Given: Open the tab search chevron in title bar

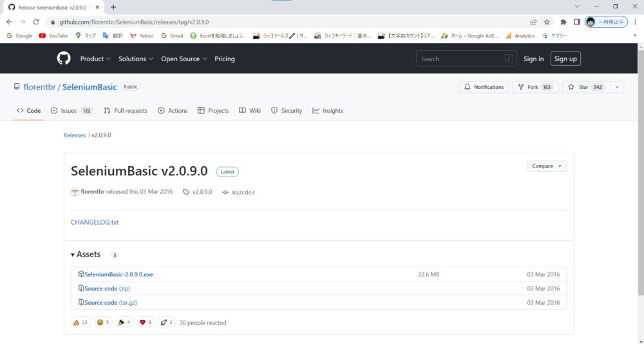Looking at the screenshot, I should click(577, 6).
